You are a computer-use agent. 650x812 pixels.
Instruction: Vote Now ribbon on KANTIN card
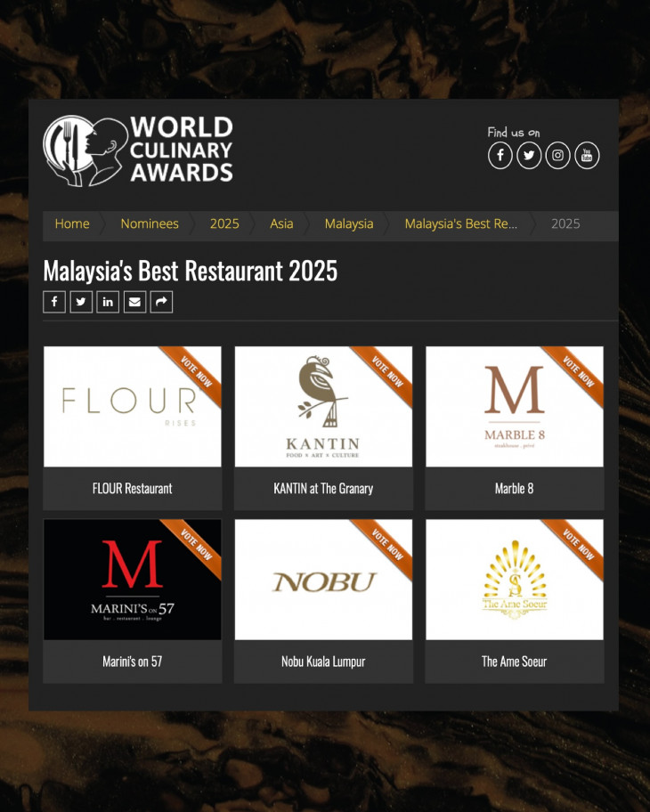[x=387, y=372]
